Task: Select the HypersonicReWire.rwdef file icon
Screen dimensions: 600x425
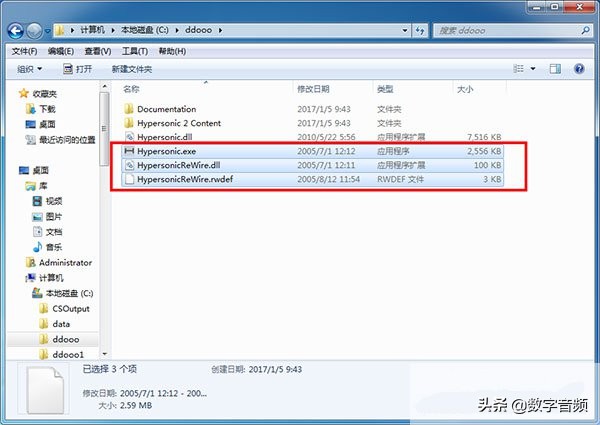Action: (x=129, y=179)
